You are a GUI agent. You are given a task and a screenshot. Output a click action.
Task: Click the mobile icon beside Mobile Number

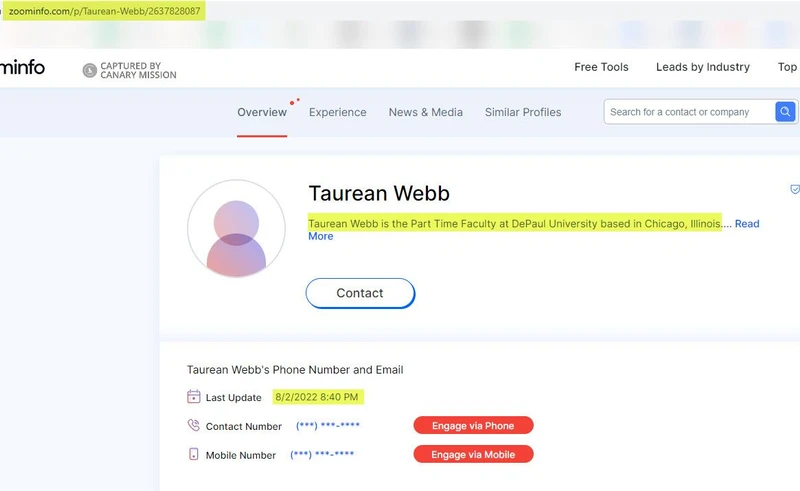[x=193, y=454]
